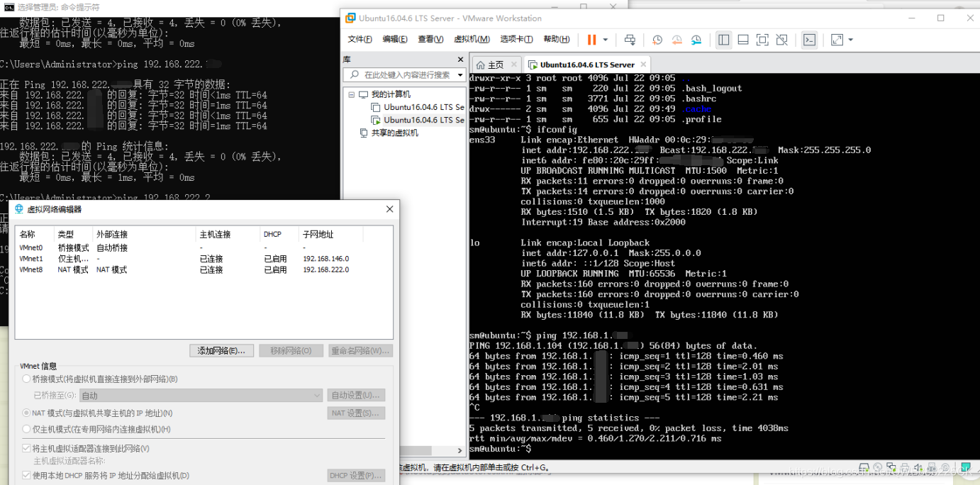Viewport: 980px width, 485px height.
Task: Close the 主页 tab
Action: click(x=514, y=65)
